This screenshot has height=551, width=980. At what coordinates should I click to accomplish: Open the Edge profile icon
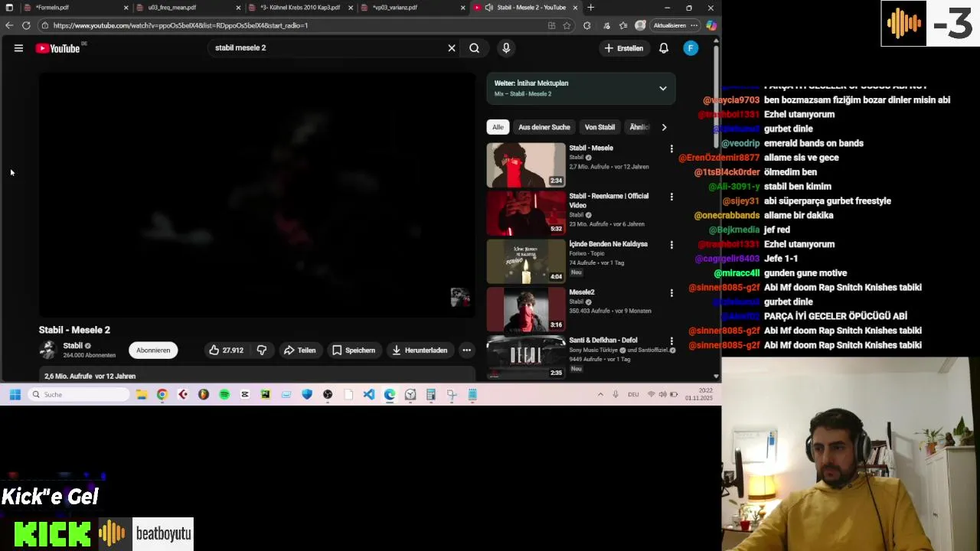tap(640, 25)
